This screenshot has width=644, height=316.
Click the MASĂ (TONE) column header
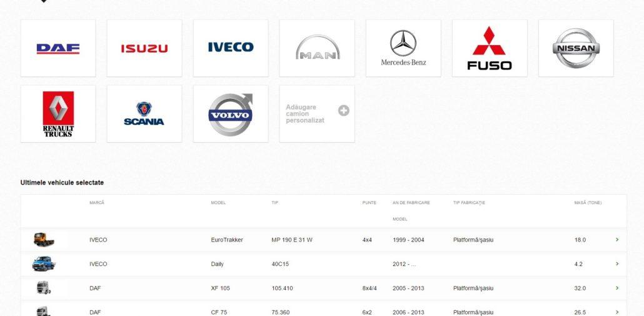click(x=588, y=203)
